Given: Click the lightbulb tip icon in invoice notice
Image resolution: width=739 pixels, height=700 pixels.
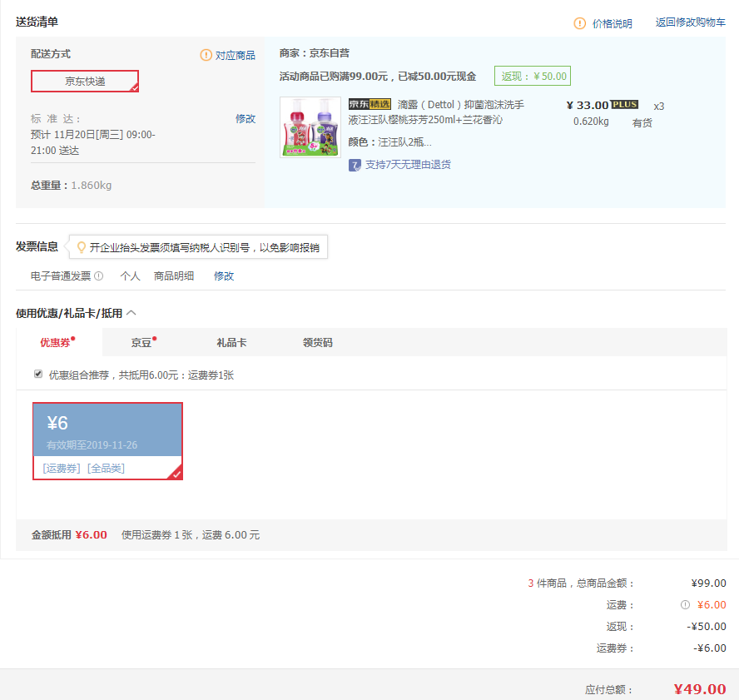Looking at the screenshot, I should coord(81,247).
